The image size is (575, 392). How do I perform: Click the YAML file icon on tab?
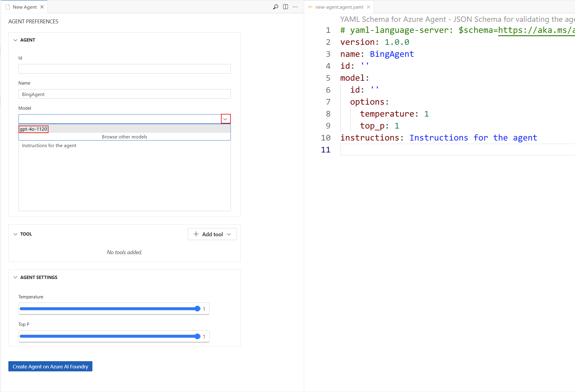tap(310, 7)
